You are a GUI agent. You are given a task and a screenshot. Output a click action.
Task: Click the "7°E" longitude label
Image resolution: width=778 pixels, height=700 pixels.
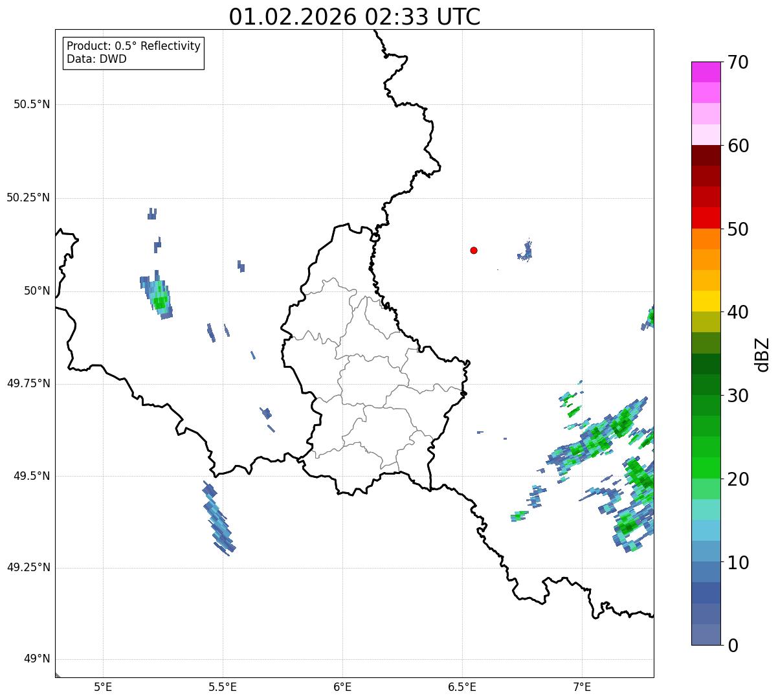pos(582,686)
